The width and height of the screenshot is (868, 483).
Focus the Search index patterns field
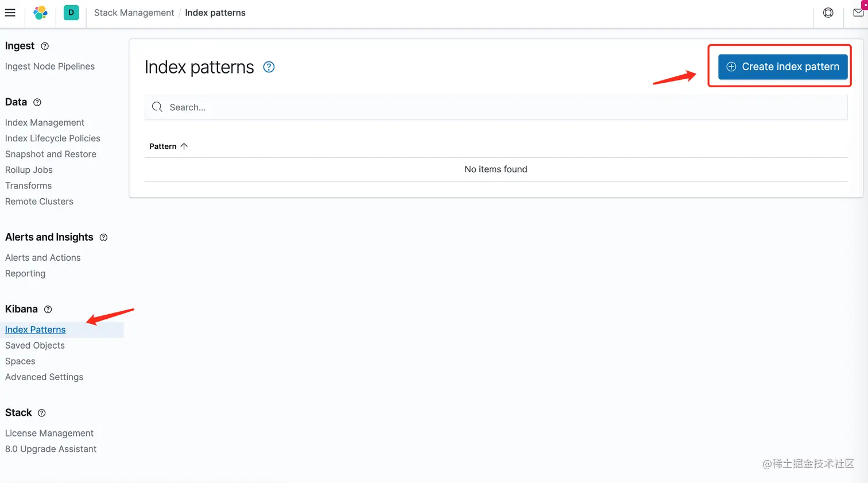496,107
